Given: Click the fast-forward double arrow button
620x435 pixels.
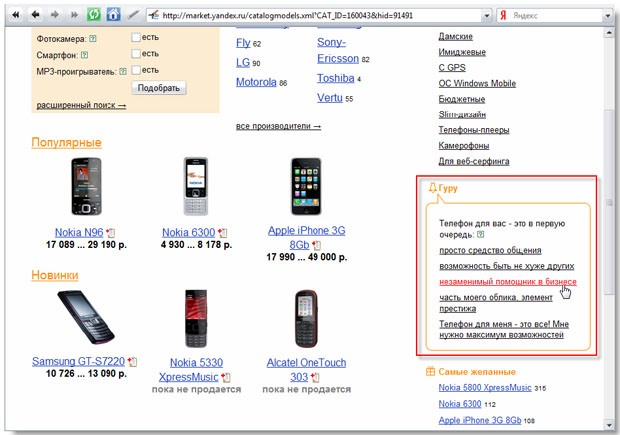Looking at the screenshot, I should coord(74,15).
